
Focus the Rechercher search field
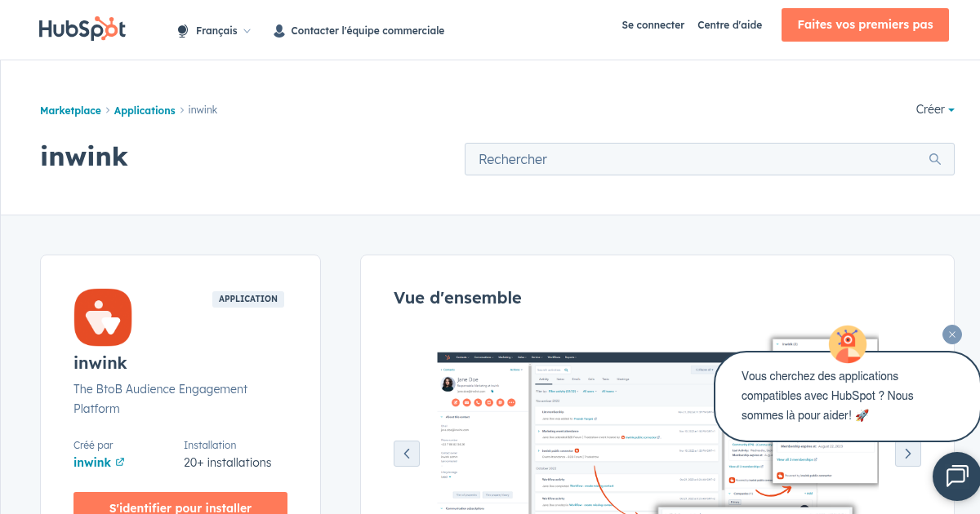tap(710, 159)
